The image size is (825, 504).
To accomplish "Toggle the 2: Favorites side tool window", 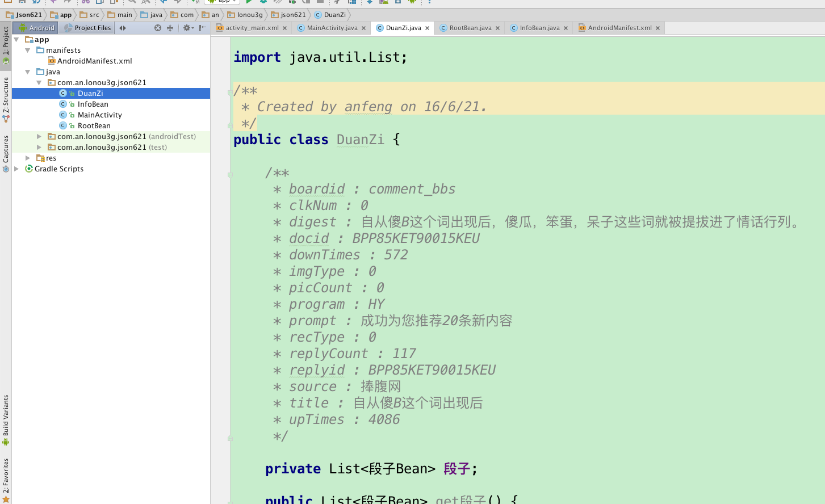I will (6, 480).
